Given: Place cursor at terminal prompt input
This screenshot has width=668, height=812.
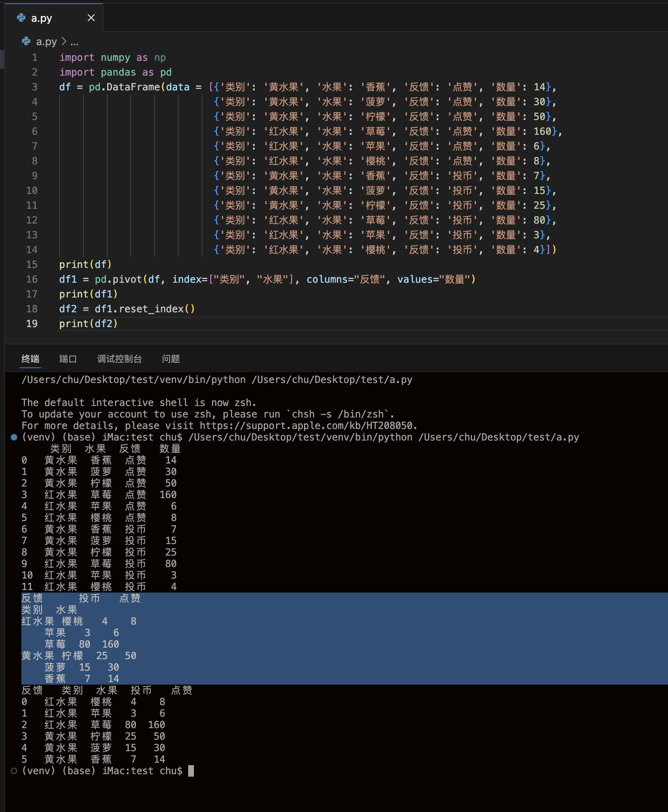Looking at the screenshot, I should (191, 771).
